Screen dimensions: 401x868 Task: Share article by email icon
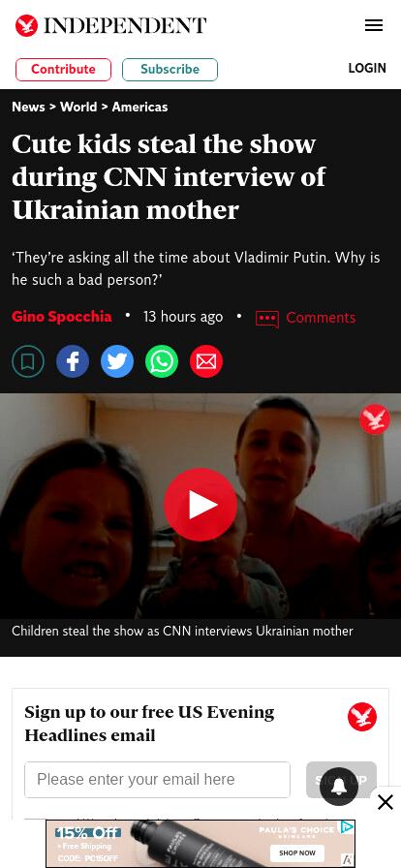pyautogui.click(x=206, y=361)
